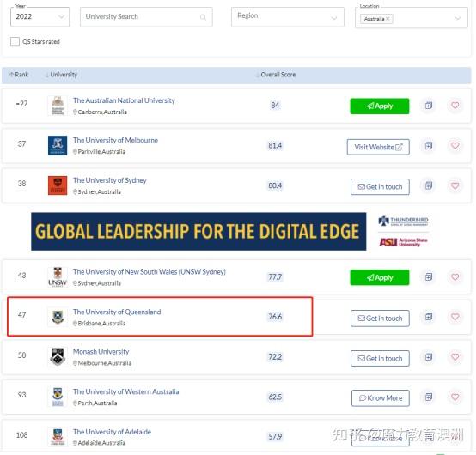
Task: Remove the Australia location tag
Action: tap(388, 19)
